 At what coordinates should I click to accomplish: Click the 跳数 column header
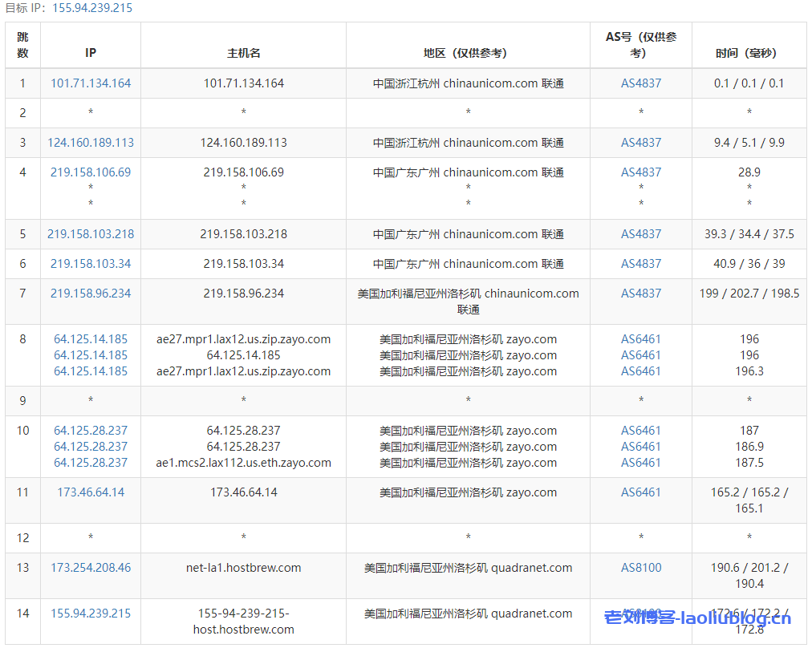pyautogui.click(x=22, y=45)
